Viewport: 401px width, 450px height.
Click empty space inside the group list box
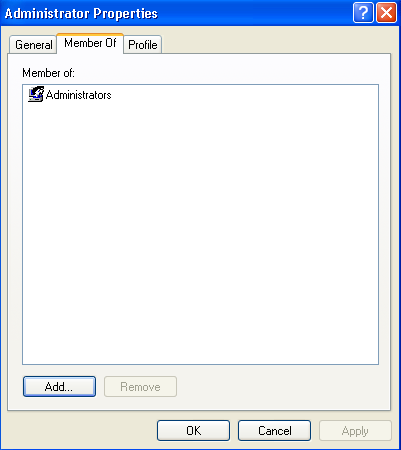(x=200, y=233)
